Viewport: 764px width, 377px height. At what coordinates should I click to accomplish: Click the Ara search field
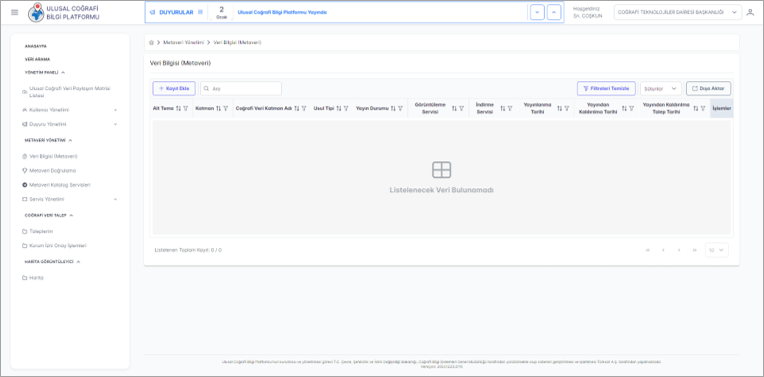(241, 88)
